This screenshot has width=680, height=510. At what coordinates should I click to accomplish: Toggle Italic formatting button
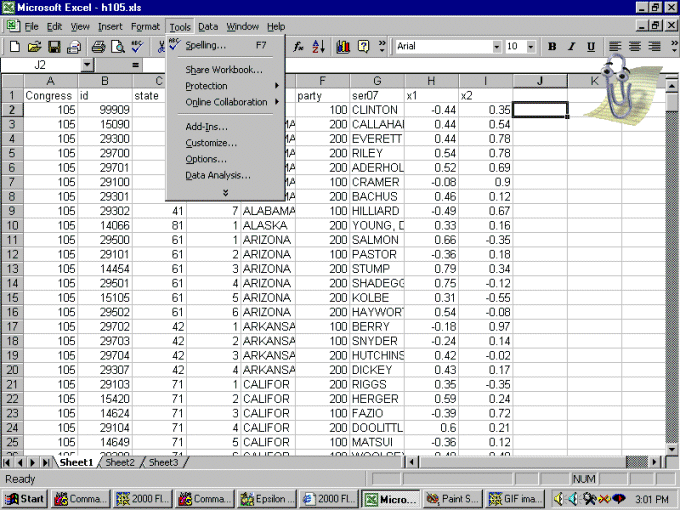(x=572, y=46)
